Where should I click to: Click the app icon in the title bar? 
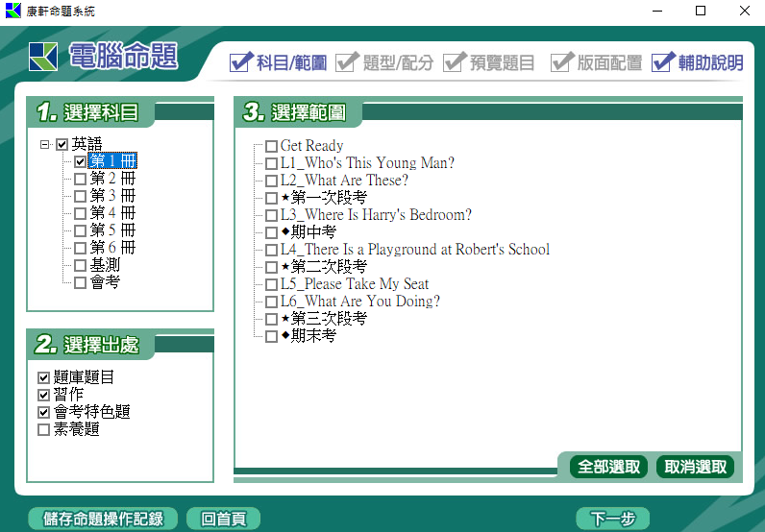13,11
